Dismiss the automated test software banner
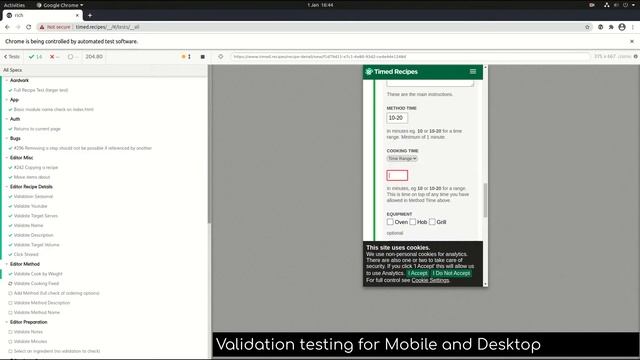Screen dimensions: 640x360 [x=632, y=41]
